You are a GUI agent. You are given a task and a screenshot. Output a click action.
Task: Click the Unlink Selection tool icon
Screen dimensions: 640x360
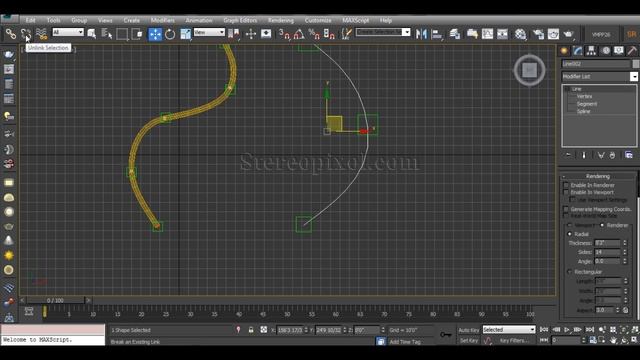click(26, 34)
